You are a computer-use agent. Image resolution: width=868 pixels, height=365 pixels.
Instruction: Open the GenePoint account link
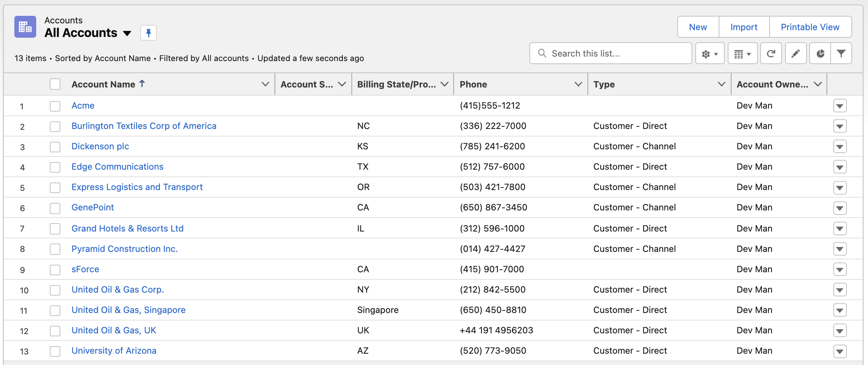click(x=93, y=207)
